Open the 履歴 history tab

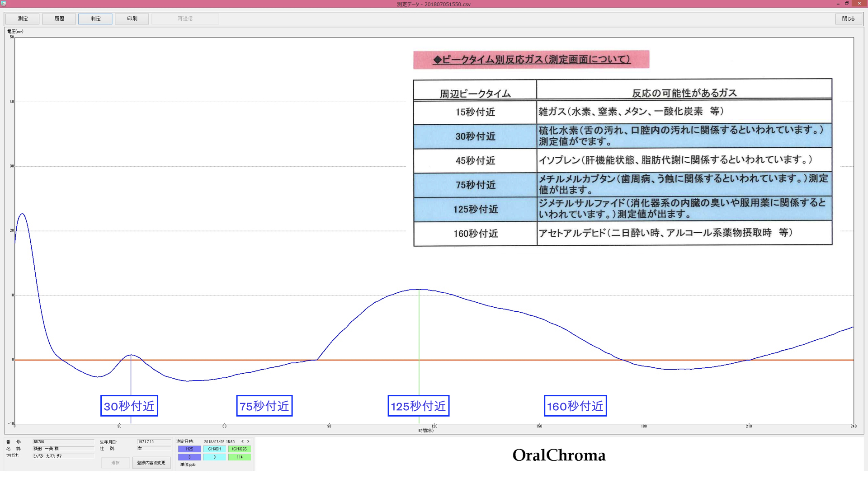pos(59,19)
